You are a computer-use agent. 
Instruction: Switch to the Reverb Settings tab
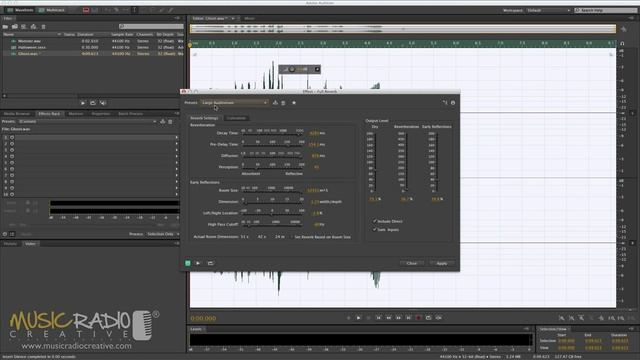click(x=204, y=118)
